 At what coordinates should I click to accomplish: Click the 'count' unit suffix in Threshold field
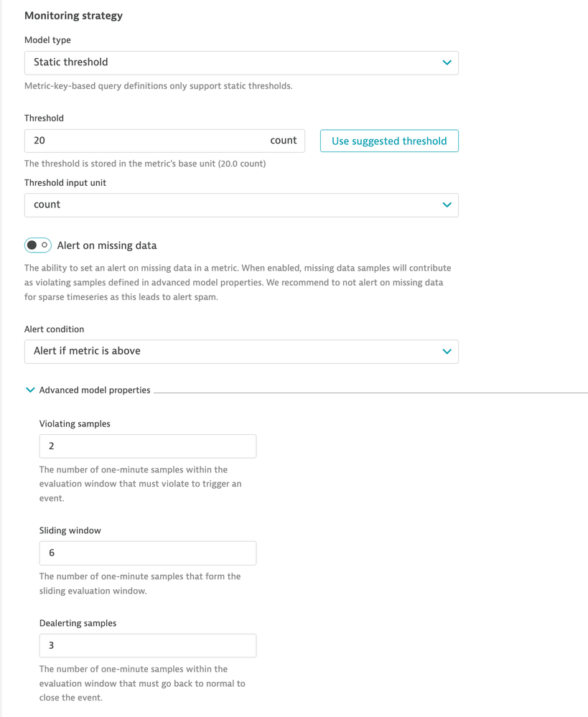(283, 141)
